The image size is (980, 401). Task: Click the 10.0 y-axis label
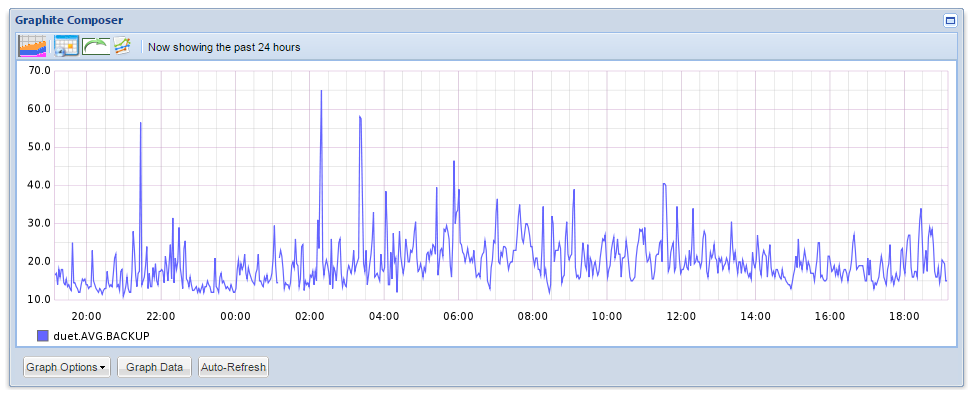(x=39, y=299)
